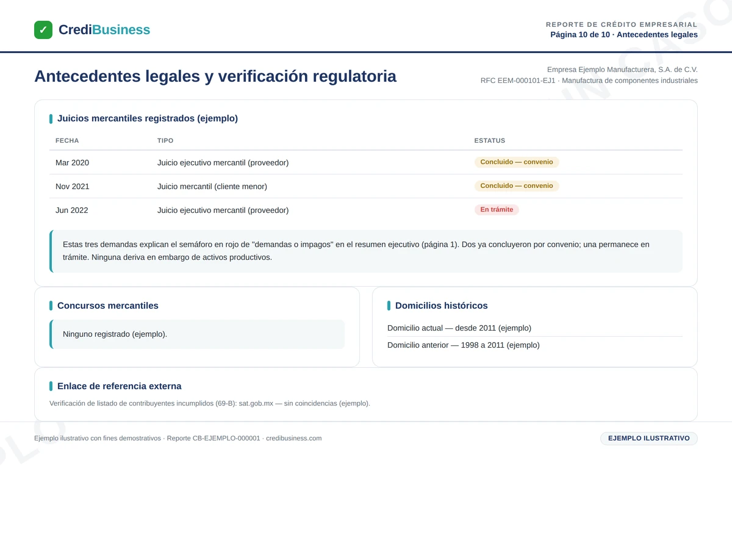The width and height of the screenshot is (732, 560).
Task: Select the 'Jun 2022' date cell
Action: [72, 210]
